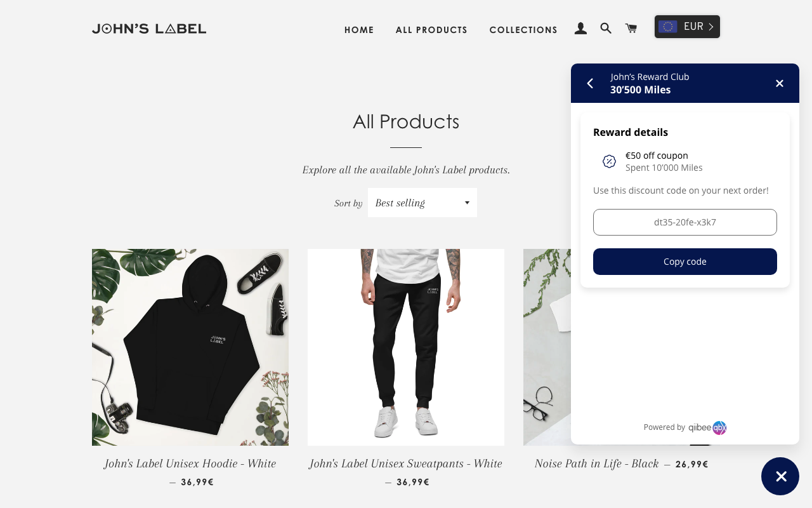Click the Copy code button
This screenshot has height=508, width=812.
click(x=685, y=262)
